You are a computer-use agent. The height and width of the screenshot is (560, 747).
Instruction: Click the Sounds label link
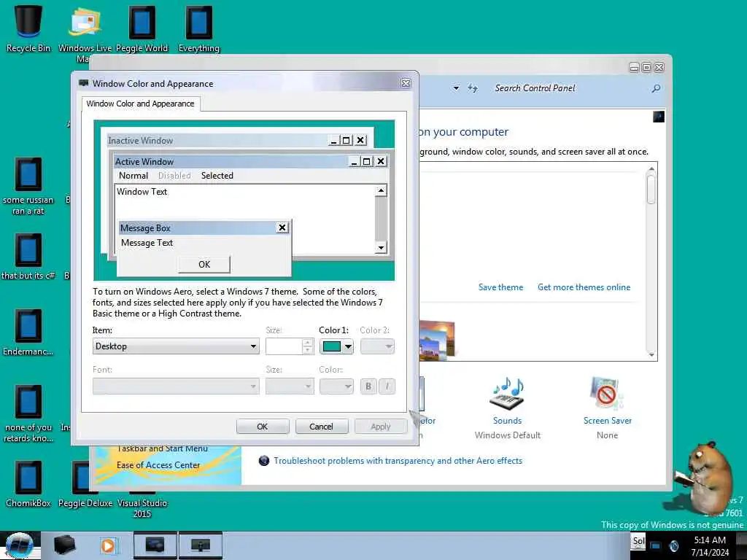508,421
